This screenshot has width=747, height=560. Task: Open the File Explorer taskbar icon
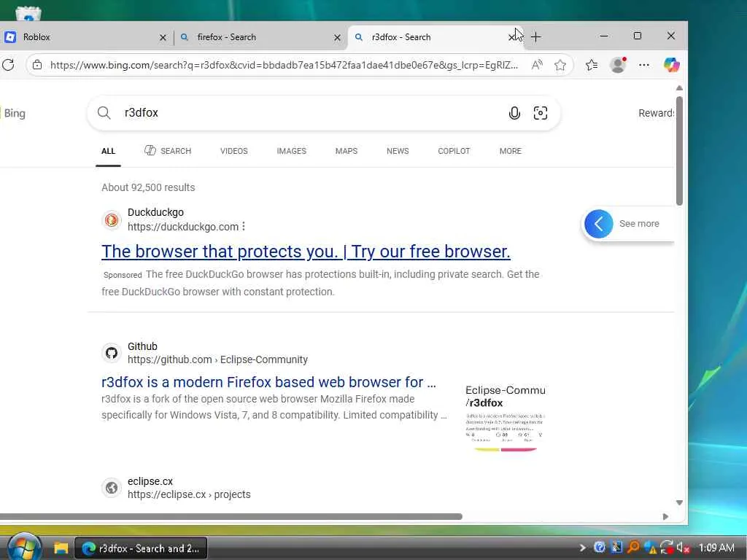point(61,548)
